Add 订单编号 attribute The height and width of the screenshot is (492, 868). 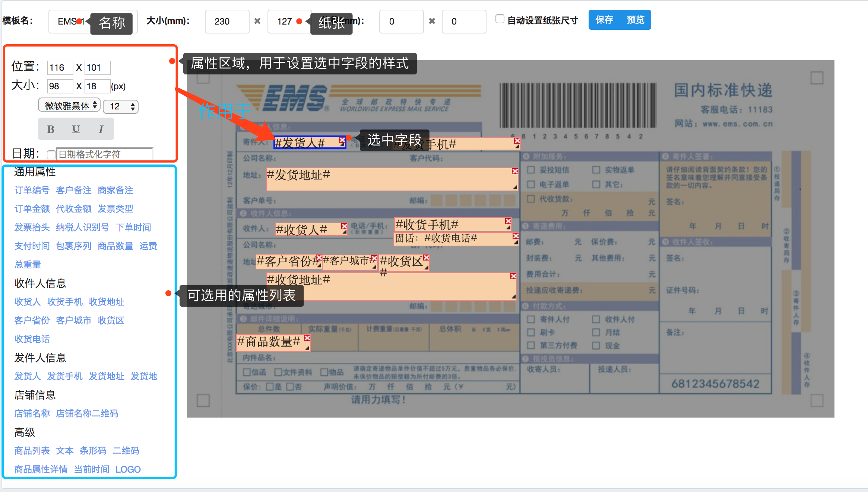32,190
